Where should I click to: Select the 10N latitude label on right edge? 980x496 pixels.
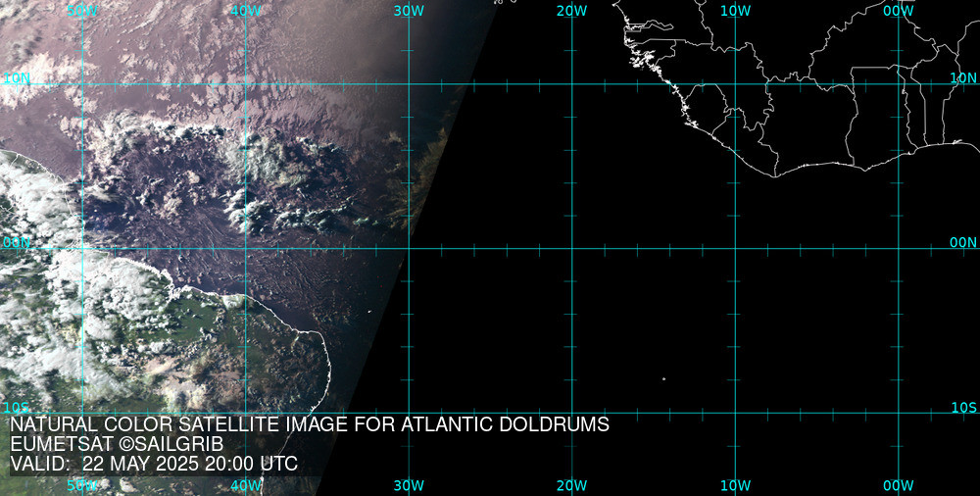pyautogui.click(x=963, y=78)
